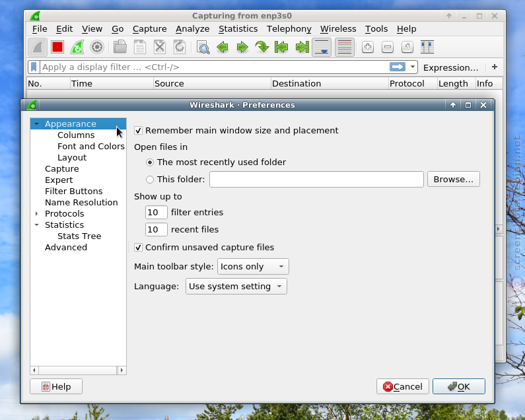The width and height of the screenshot is (525, 420).
Task: Go to specified packet curved arrow
Action: (262, 48)
